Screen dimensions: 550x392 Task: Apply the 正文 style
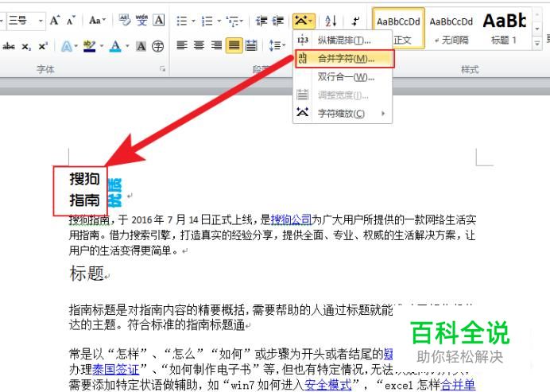pos(398,29)
